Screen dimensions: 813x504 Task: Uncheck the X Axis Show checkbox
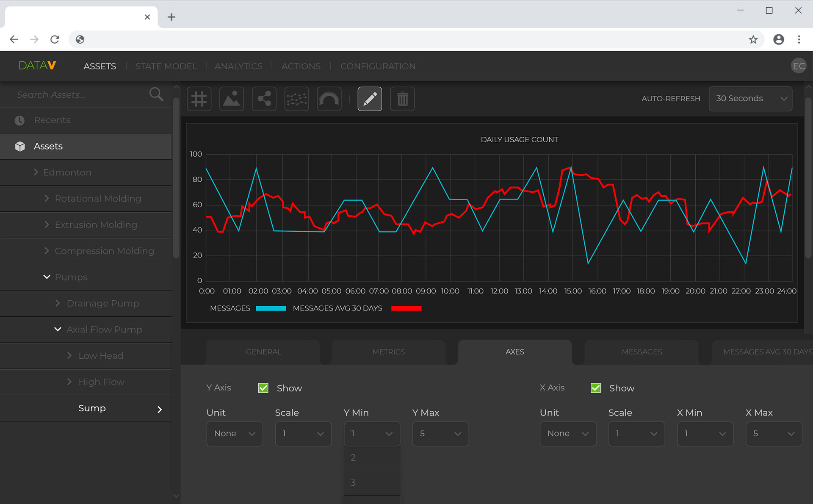pyautogui.click(x=596, y=388)
